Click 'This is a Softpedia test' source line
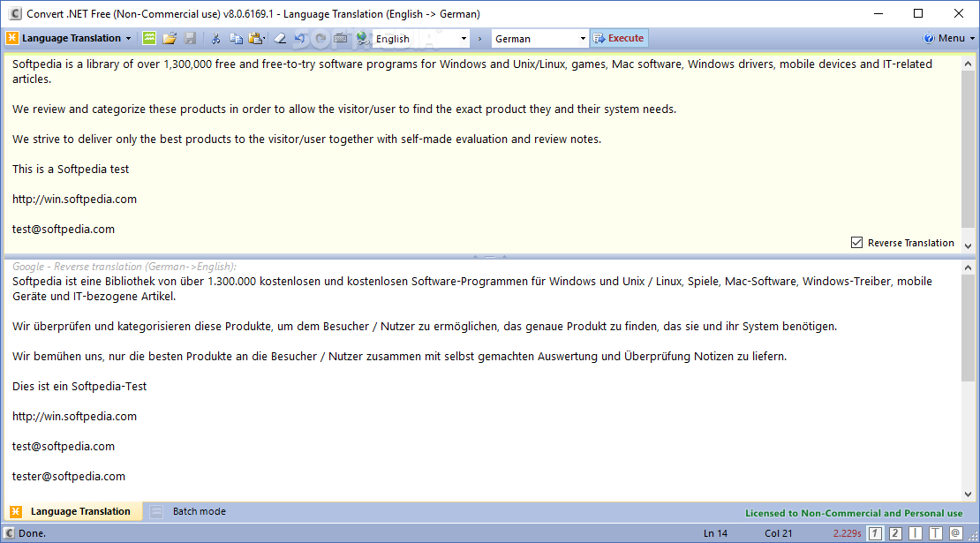This screenshot has width=980, height=543. pyautogui.click(x=71, y=170)
